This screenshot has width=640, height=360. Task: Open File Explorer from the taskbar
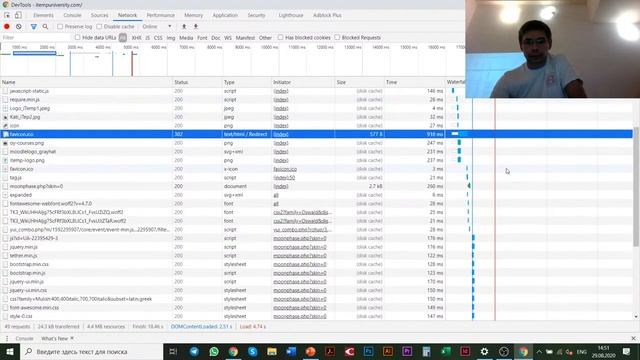pyautogui.click(x=272, y=351)
